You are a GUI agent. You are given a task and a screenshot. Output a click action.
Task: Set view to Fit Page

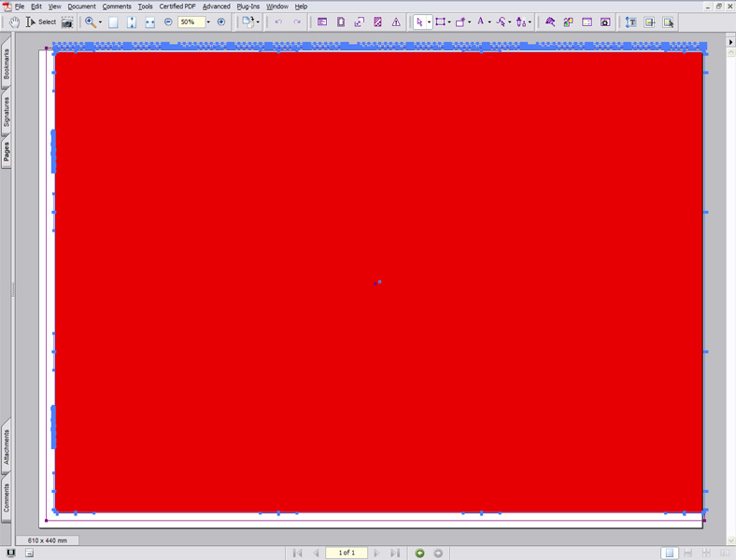pos(132,22)
